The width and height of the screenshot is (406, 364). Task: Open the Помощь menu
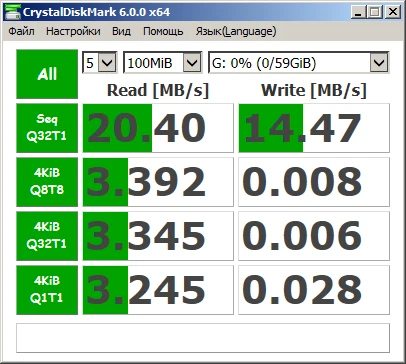coord(163,31)
